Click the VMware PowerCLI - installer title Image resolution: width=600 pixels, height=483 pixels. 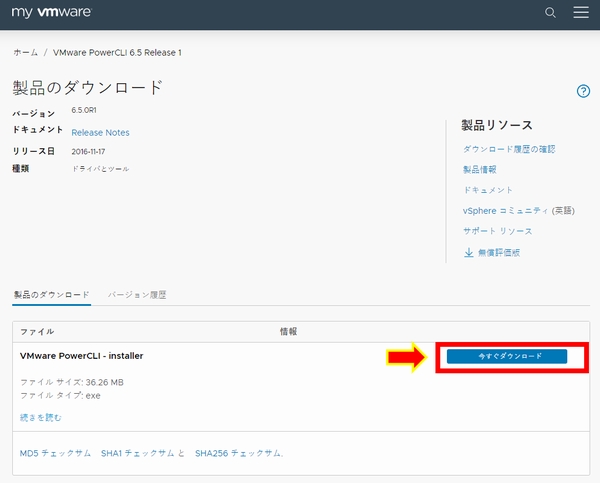(x=82, y=356)
